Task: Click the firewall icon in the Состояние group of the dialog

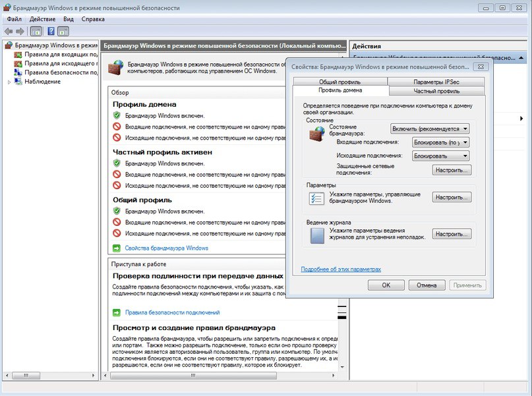Action: click(x=317, y=134)
